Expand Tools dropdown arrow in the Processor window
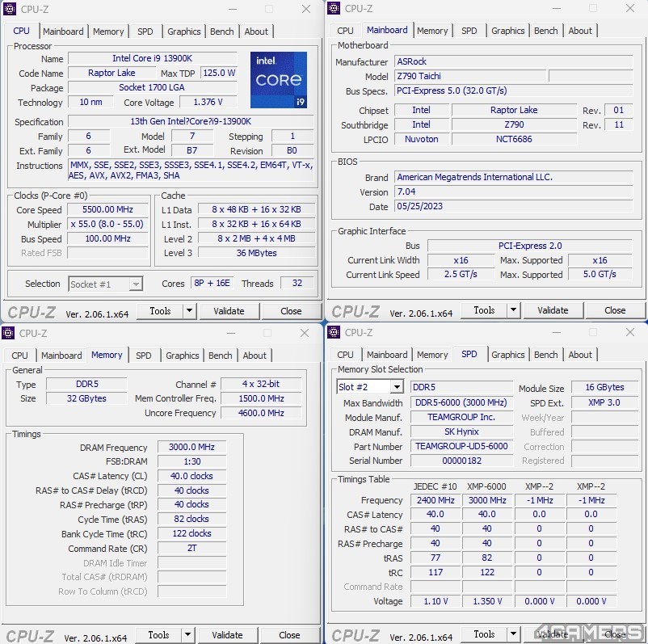This screenshot has height=644, width=648. tap(189, 311)
